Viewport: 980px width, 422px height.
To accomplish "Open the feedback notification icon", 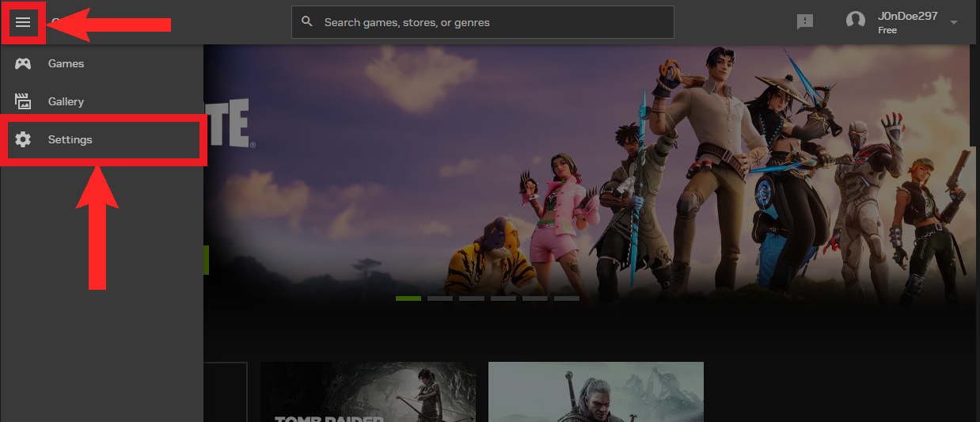I will click(805, 22).
